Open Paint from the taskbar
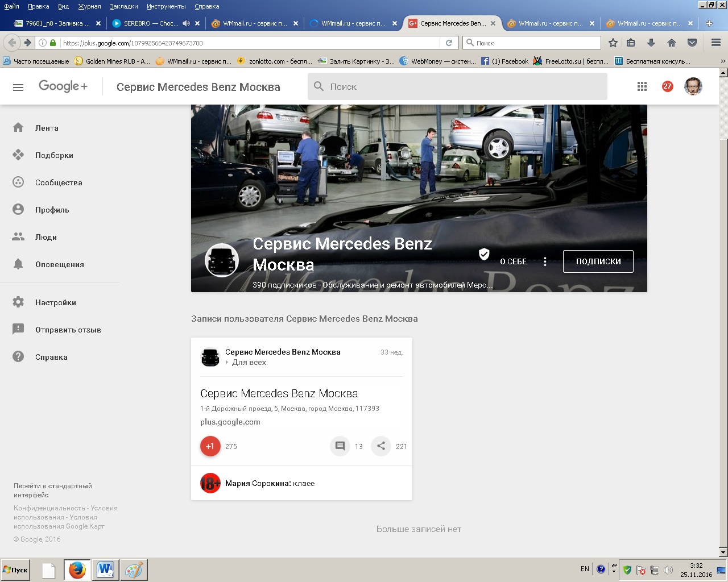Image resolution: width=728 pixels, height=582 pixels. [134, 569]
